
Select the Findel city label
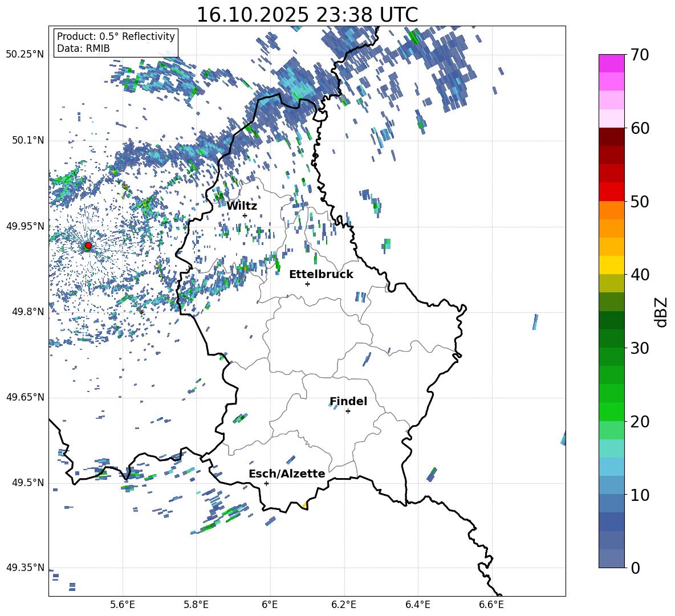[x=348, y=401]
